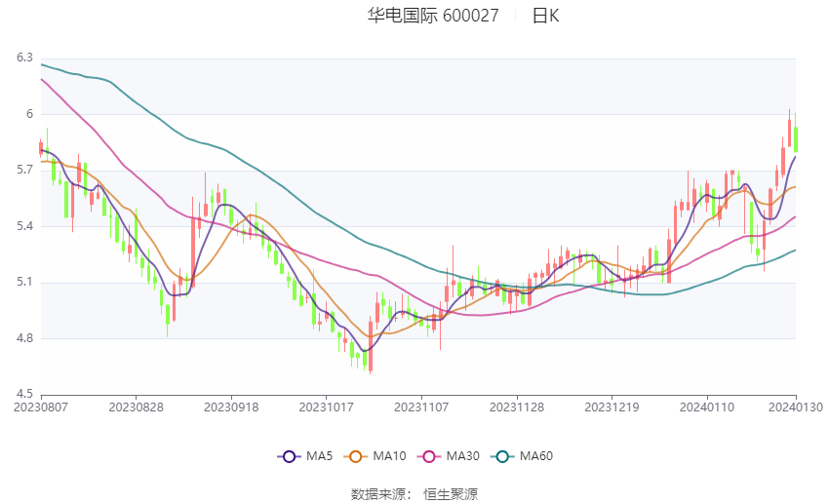Screen dimensions: 829x504
Task: Click y-axis value 6.3
Action: click(x=24, y=58)
